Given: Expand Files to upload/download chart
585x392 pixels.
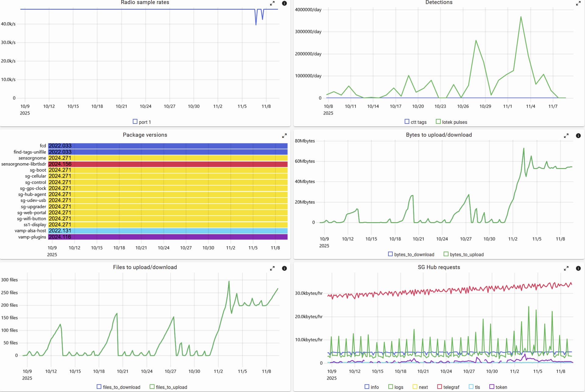Looking at the screenshot, I should [272, 268].
